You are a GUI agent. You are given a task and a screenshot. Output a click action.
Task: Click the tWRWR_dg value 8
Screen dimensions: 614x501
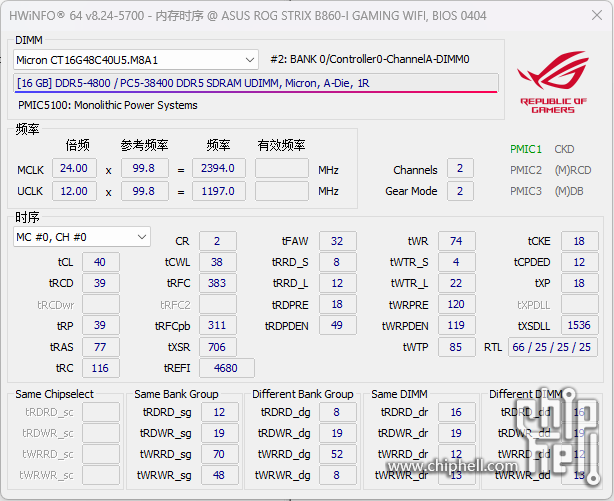[x=338, y=475]
